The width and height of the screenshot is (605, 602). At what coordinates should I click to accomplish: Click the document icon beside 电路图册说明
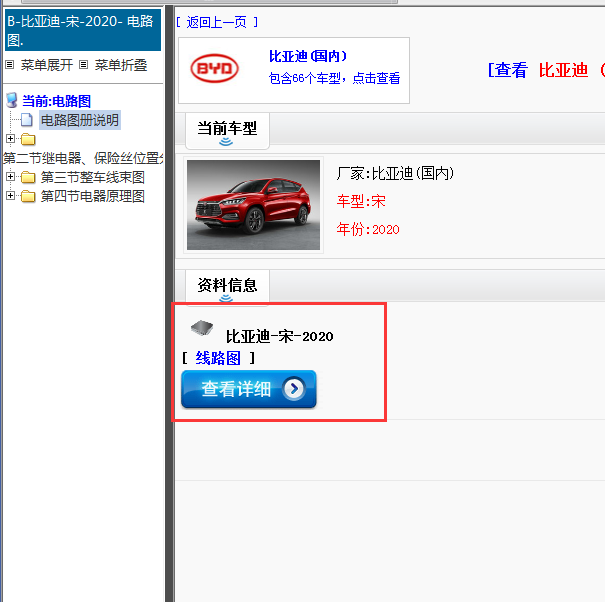27,120
